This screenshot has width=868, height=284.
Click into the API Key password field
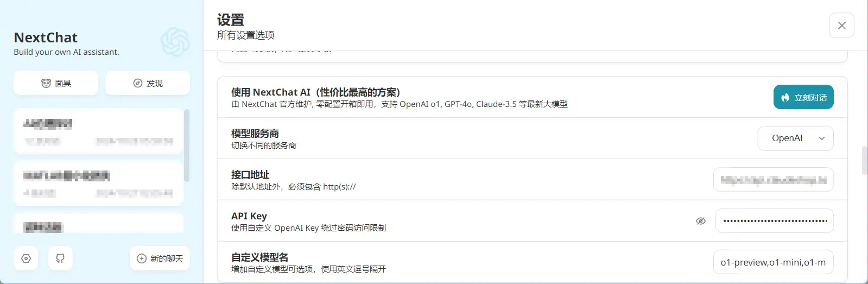pyautogui.click(x=775, y=221)
